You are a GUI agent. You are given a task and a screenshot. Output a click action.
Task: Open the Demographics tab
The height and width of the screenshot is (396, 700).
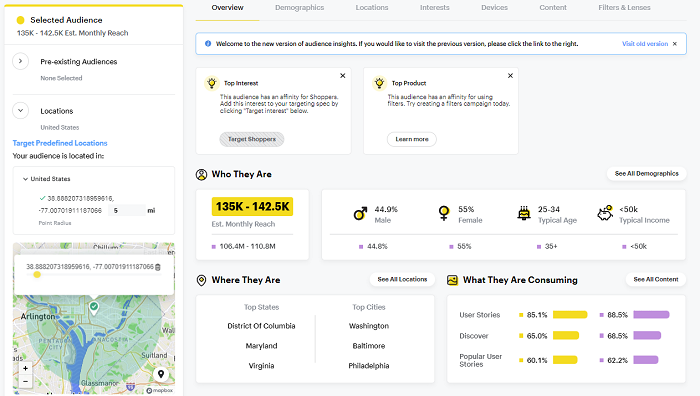(x=300, y=8)
